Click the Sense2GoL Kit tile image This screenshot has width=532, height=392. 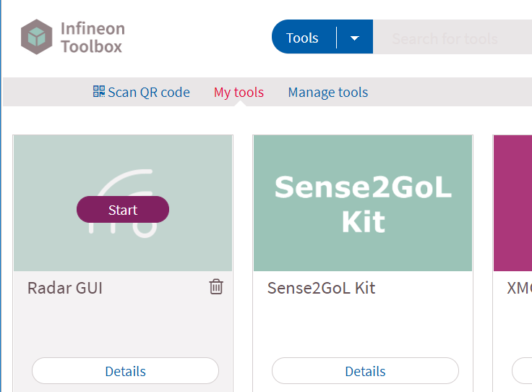tap(363, 203)
